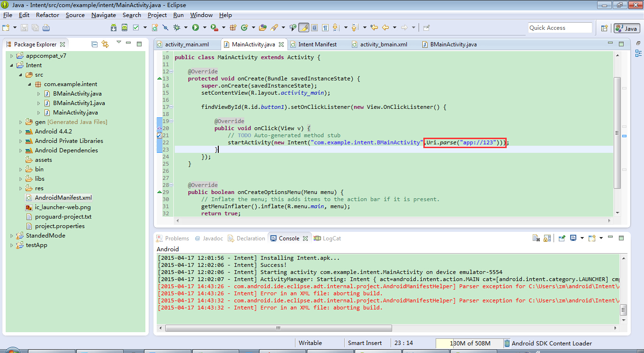Toggle Scroll Lock in Console
Viewport: 644px width, 353px height.
547,238
